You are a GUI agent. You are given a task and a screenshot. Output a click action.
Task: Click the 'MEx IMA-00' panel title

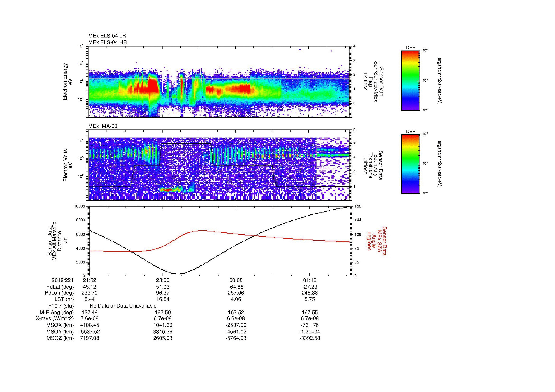(103, 126)
